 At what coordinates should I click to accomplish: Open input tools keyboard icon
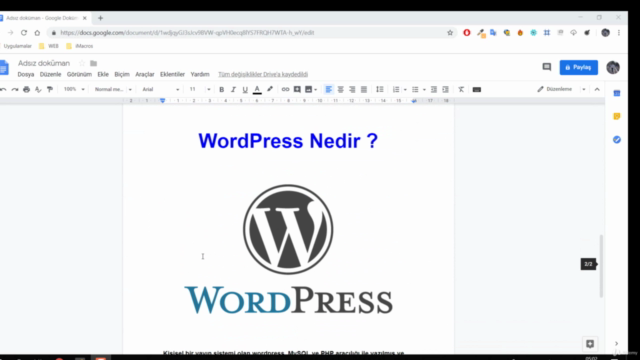coord(476,89)
